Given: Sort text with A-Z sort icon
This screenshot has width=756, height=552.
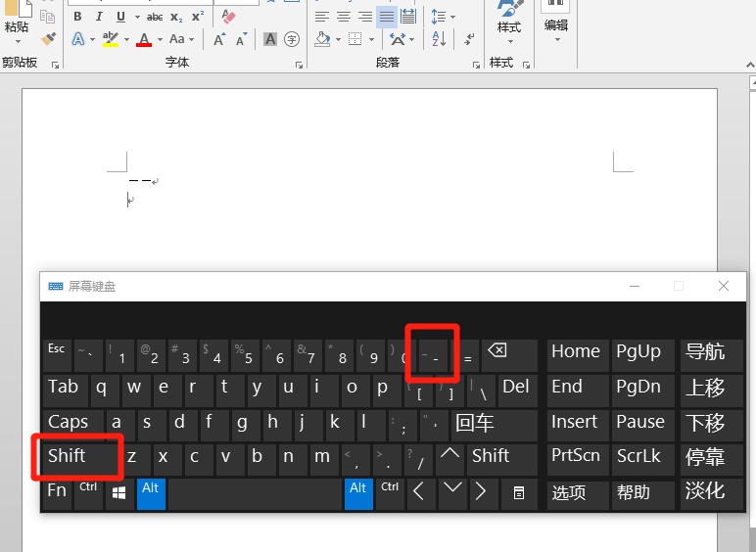Looking at the screenshot, I should point(439,39).
